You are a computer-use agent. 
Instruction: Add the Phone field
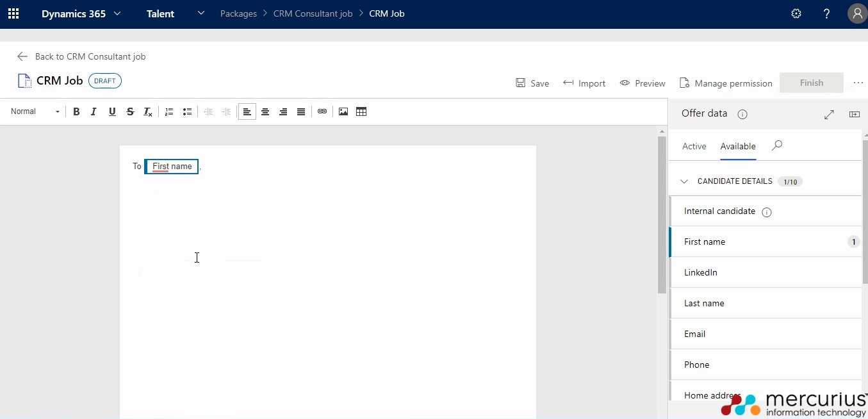pyautogui.click(x=765, y=365)
